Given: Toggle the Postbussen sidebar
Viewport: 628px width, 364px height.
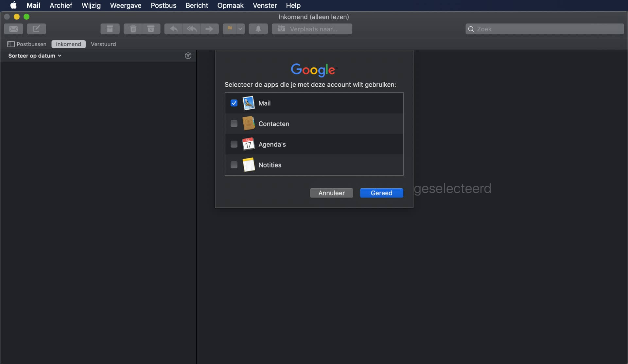Looking at the screenshot, I should click(27, 44).
